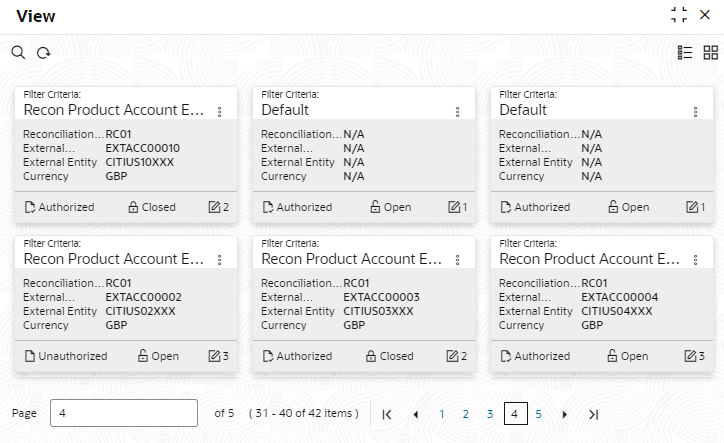Click the EXTACC00003 card title

[x=351, y=259]
